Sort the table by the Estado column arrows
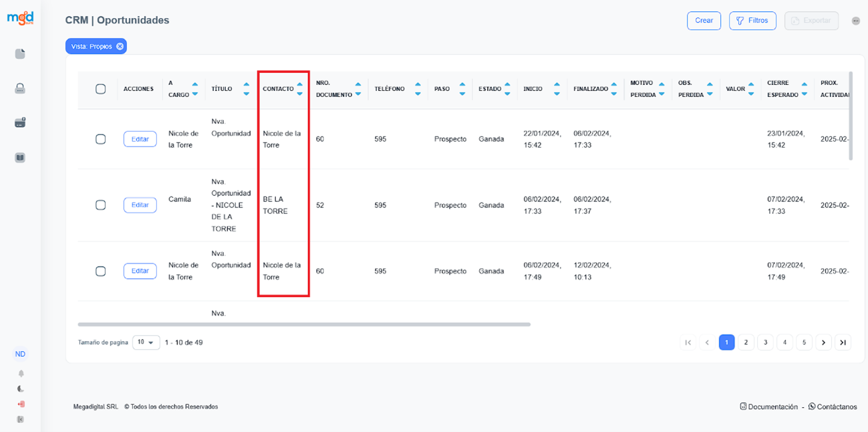 click(x=508, y=89)
